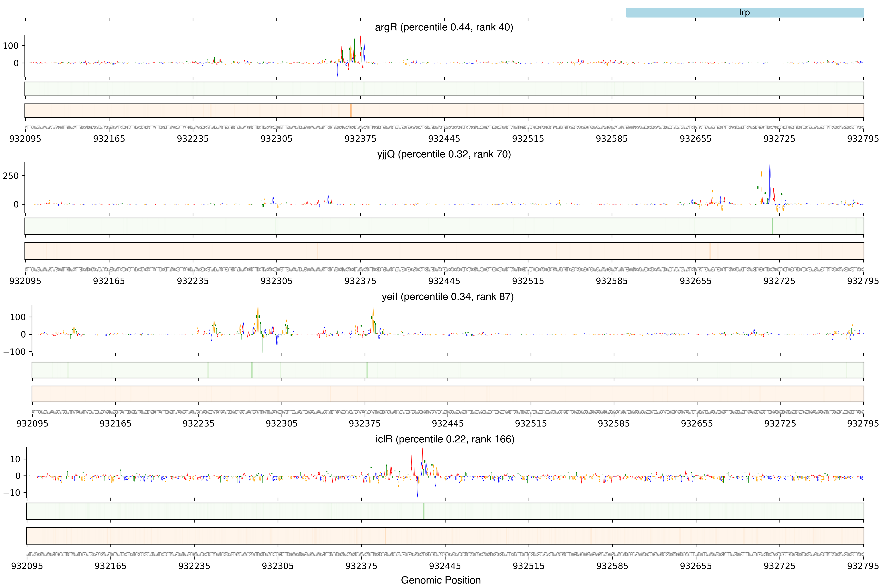Click the Genomic Position axis label
This screenshot has width=882, height=588.
pos(441,580)
